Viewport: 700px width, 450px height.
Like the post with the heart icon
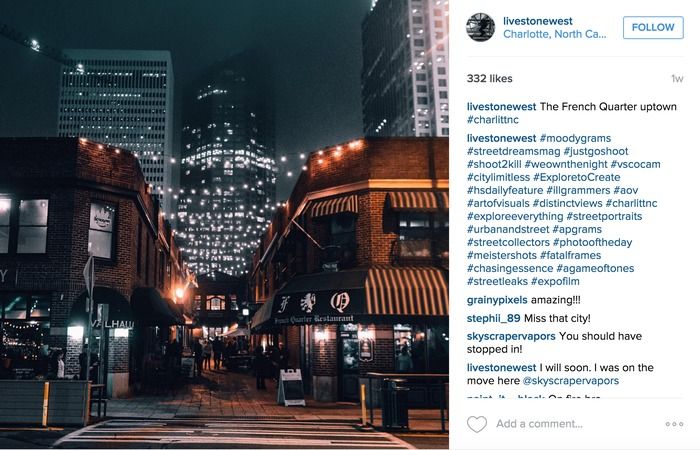[x=477, y=424]
